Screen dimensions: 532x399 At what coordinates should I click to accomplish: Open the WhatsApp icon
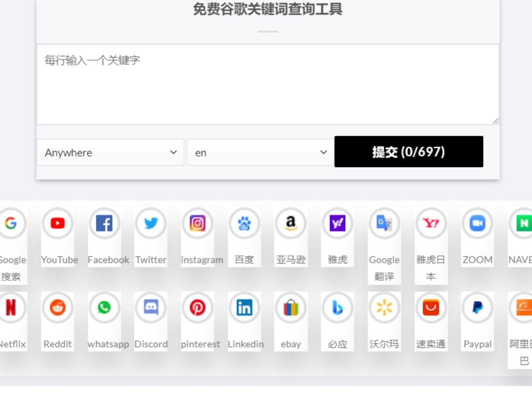104,307
